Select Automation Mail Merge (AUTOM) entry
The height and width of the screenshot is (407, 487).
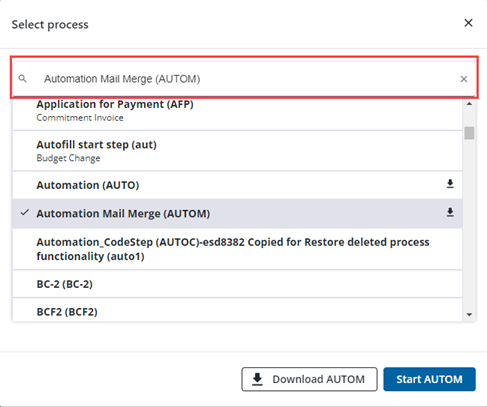[237, 214]
